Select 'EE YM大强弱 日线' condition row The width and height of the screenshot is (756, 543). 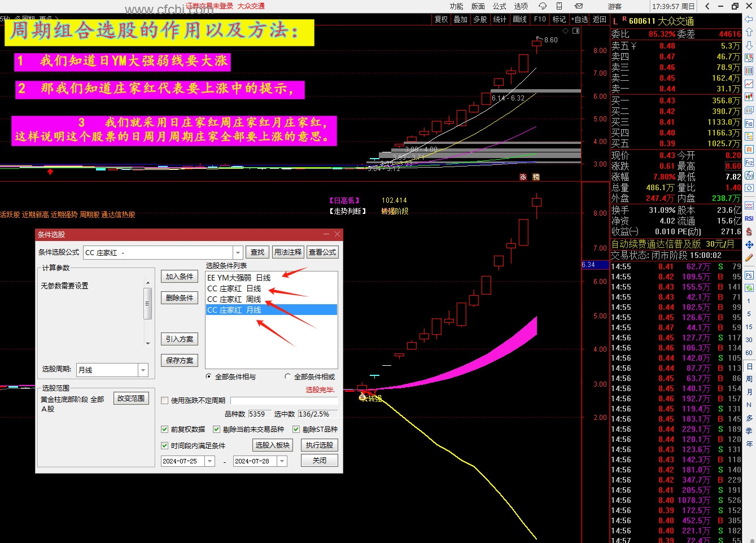pyautogui.click(x=272, y=278)
